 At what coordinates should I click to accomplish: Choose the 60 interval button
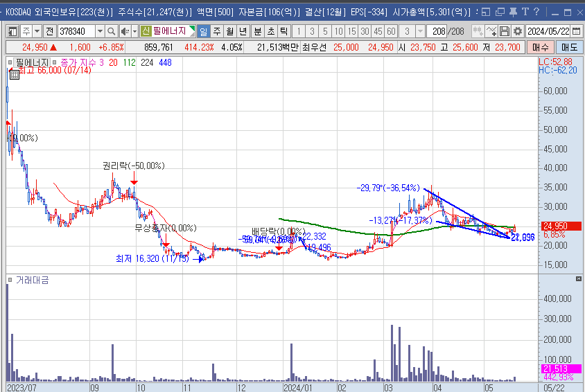tap(391, 31)
